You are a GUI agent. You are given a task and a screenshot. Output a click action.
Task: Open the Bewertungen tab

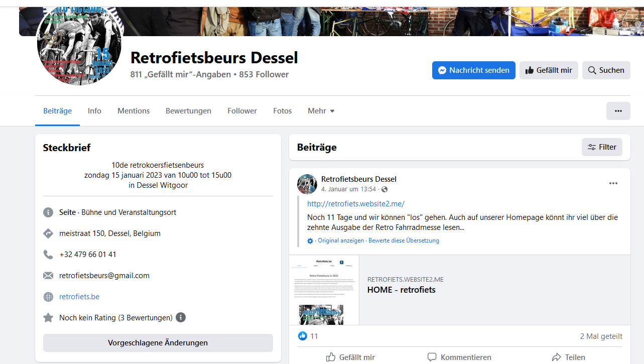[188, 111]
